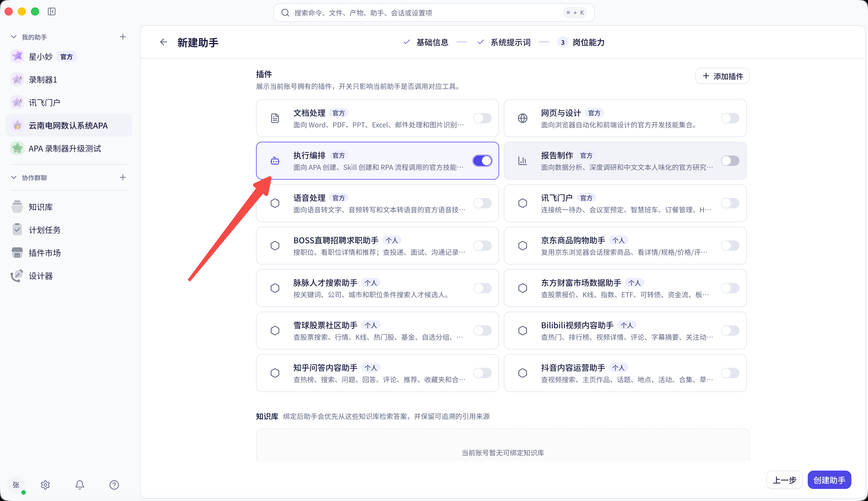This screenshot has width=868, height=501.
Task: Click the 脉脉人才搜索助手 plugin card
Action: [377, 288]
